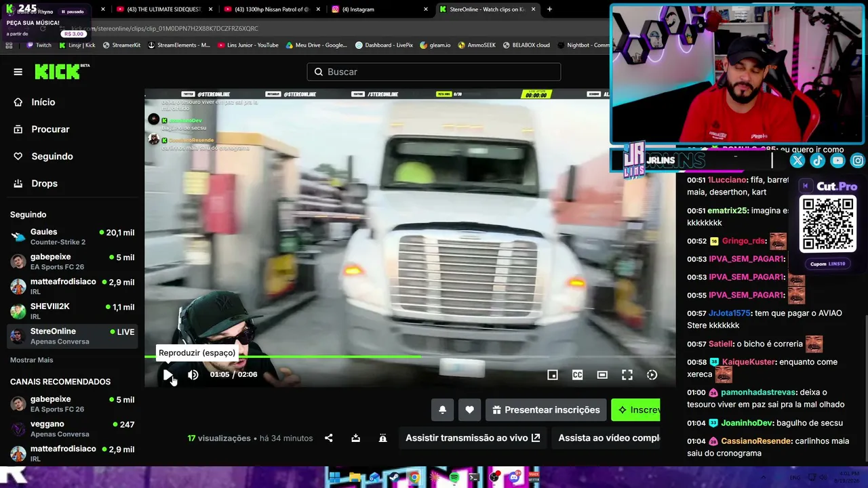Open Meu Drive Google bookmark
868x488 pixels.
coord(317,45)
